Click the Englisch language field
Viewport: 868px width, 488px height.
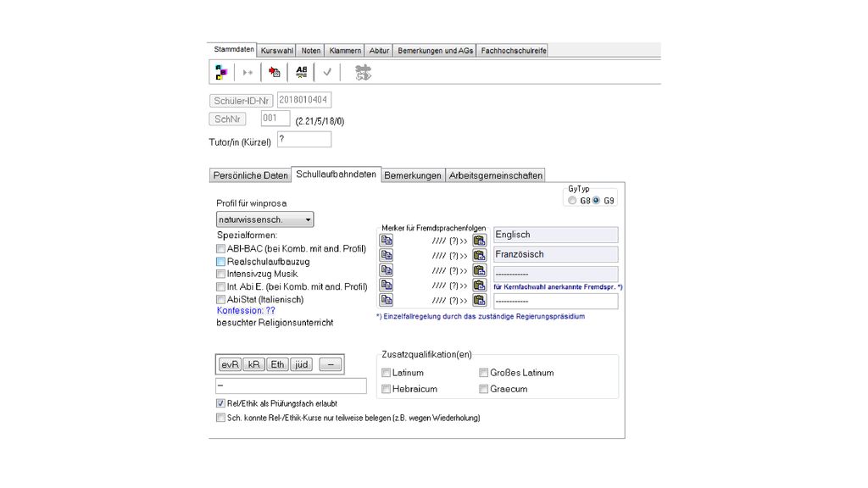coord(556,235)
